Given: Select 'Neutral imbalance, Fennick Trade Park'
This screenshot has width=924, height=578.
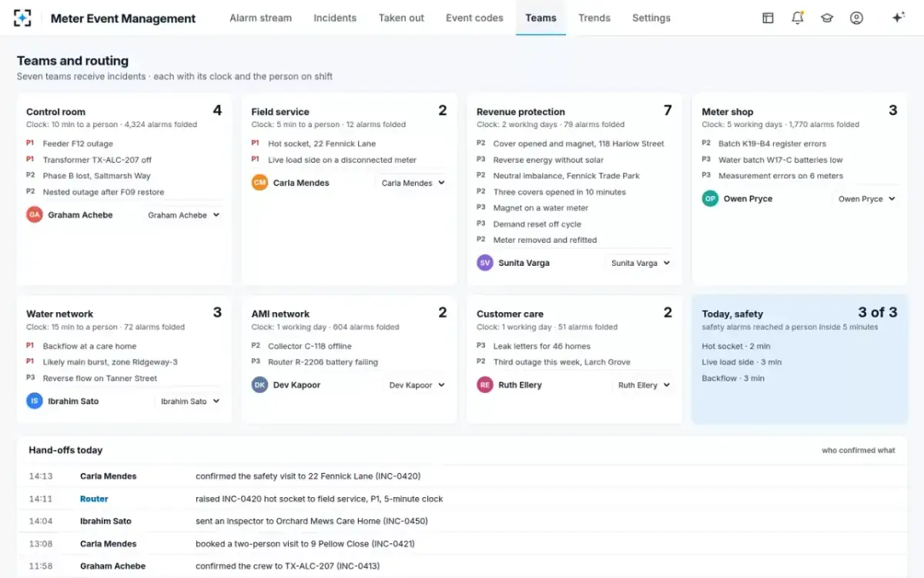Looking at the screenshot, I should click(x=566, y=176).
